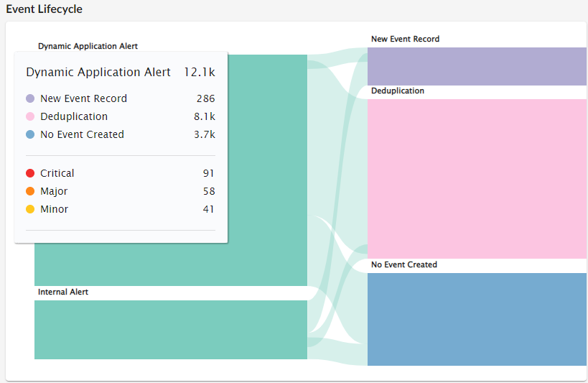588x383 pixels.
Task: Click the 12.1k total in tooltip header
Action: (x=199, y=72)
